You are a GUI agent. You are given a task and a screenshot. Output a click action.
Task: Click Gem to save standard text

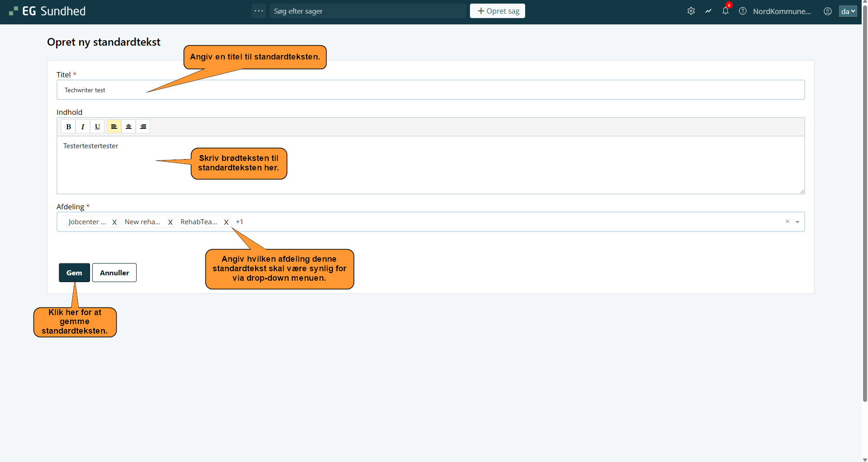pos(74,273)
